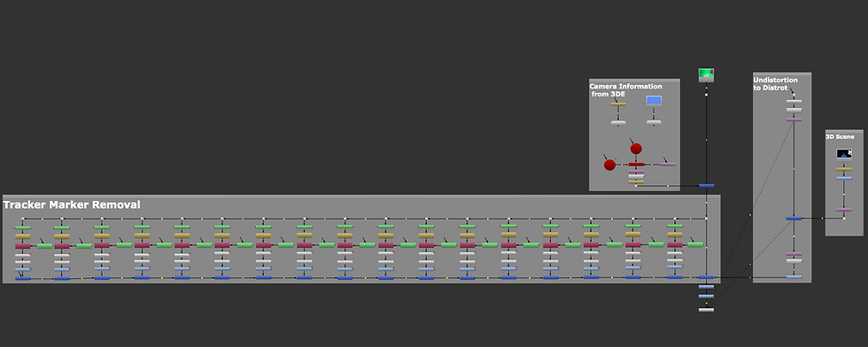Select the light blue node in 3D Scene backdrop
Image resolution: width=868 pixels, height=347 pixels.
pos(844,178)
